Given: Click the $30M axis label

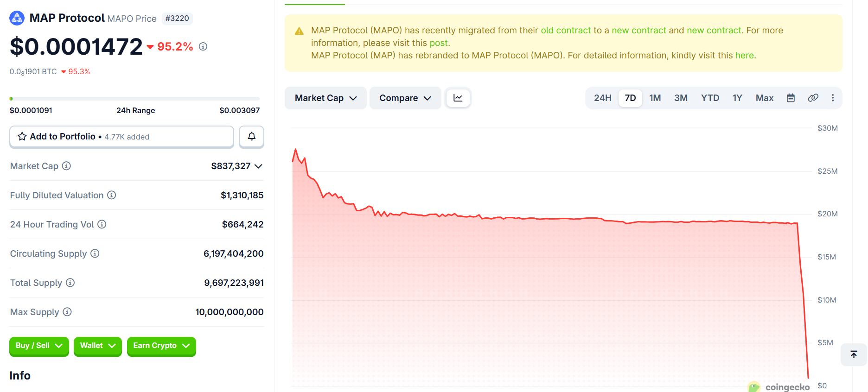Looking at the screenshot, I should [x=827, y=128].
